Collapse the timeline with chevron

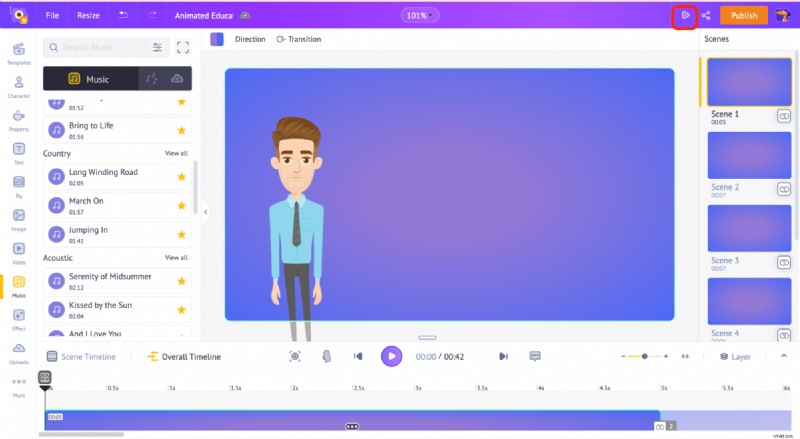pyautogui.click(x=784, y=356)
